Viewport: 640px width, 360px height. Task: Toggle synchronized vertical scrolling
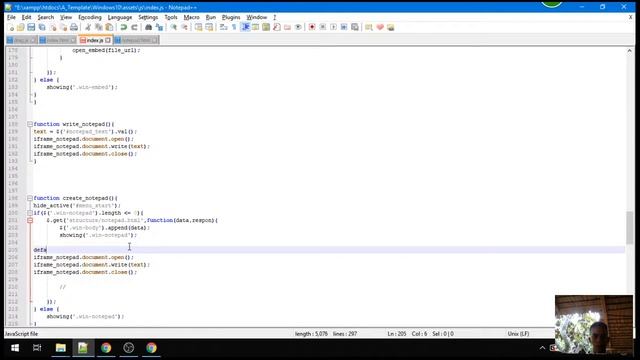click(198, 27)
